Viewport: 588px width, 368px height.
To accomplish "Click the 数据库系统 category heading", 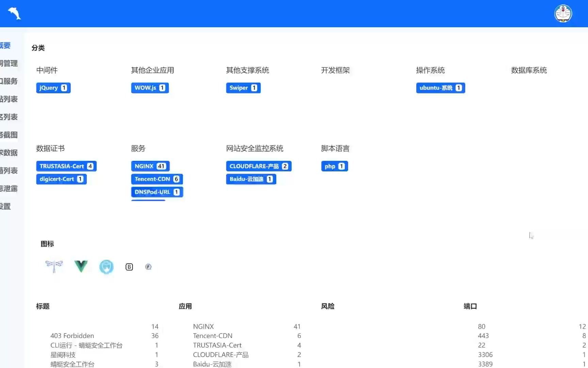I will [x=529, y=70].
